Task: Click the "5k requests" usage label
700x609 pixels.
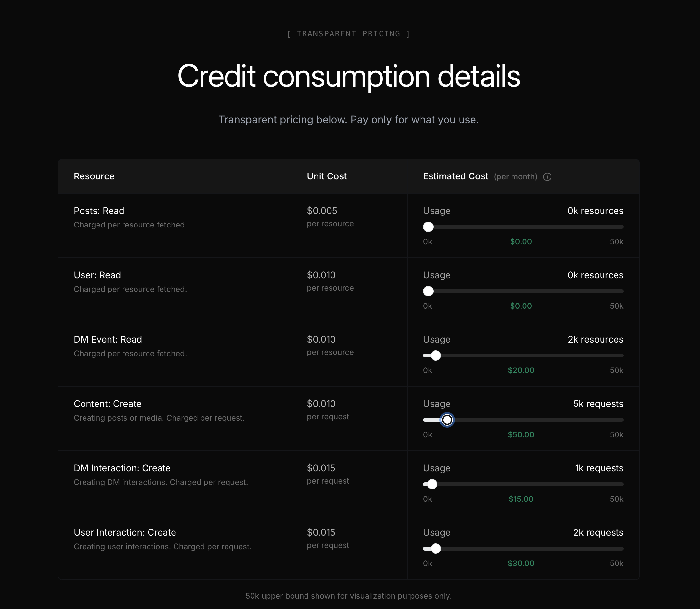Action: pyautogui.click(x=598, y=404)
